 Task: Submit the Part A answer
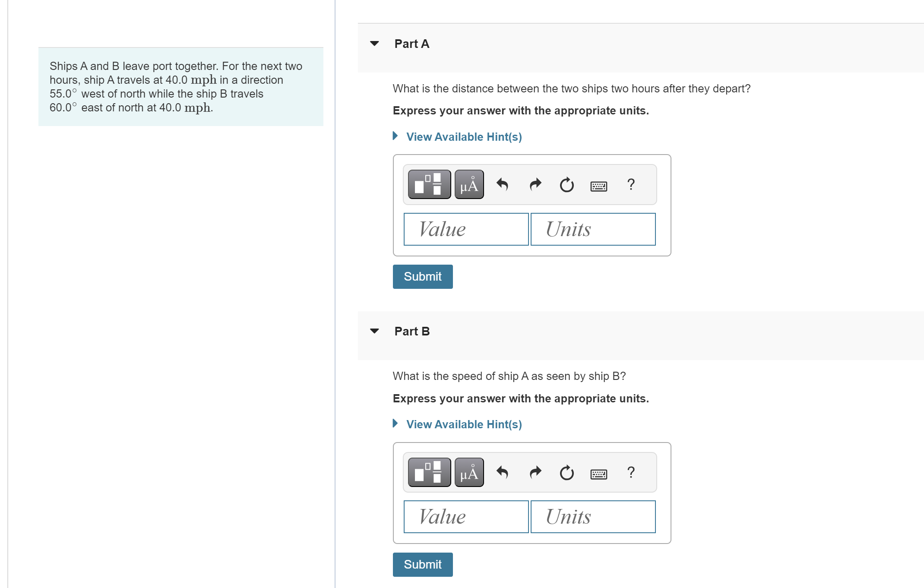point(422,276)
